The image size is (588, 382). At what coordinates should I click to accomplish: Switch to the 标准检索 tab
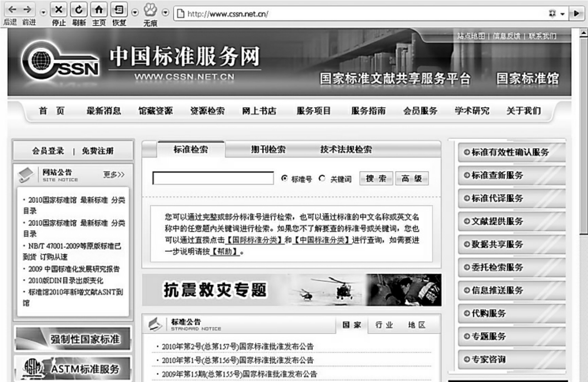coord(191,150)
